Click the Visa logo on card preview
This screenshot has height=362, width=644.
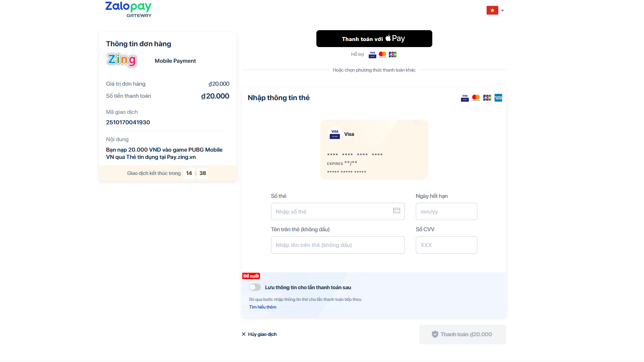click(335, 134)
